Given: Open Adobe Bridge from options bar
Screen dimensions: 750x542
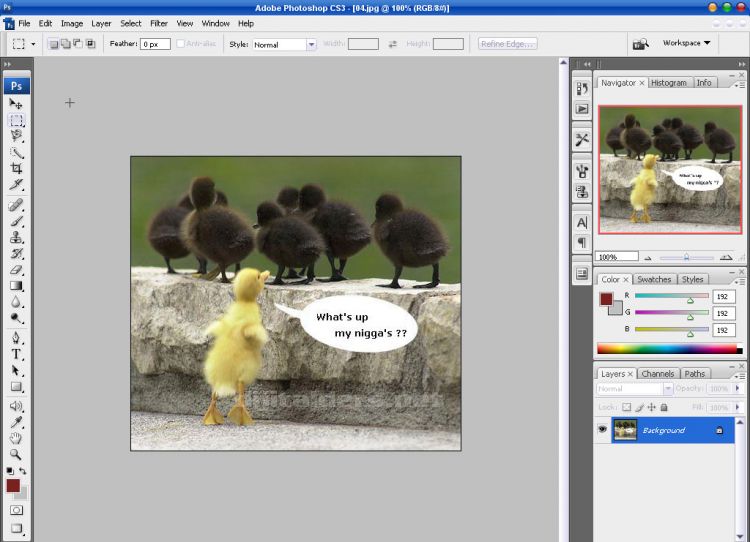Looking at the screenshot, I should (x=640, y=44).
